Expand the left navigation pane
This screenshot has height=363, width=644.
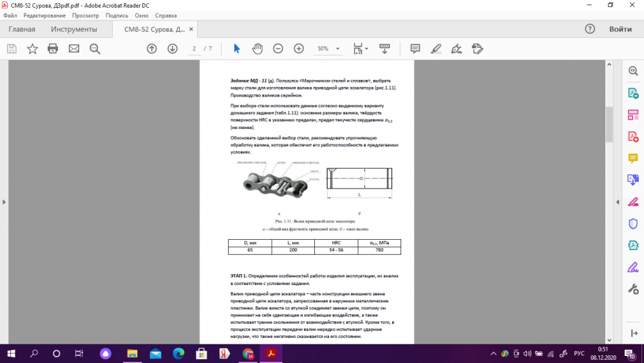(4, 202)
